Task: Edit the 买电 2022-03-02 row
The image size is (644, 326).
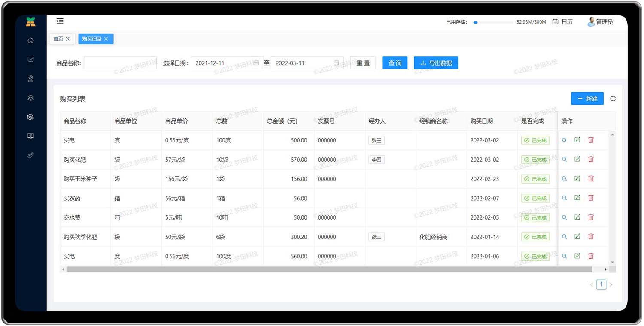Action: [x=577, y=140]
